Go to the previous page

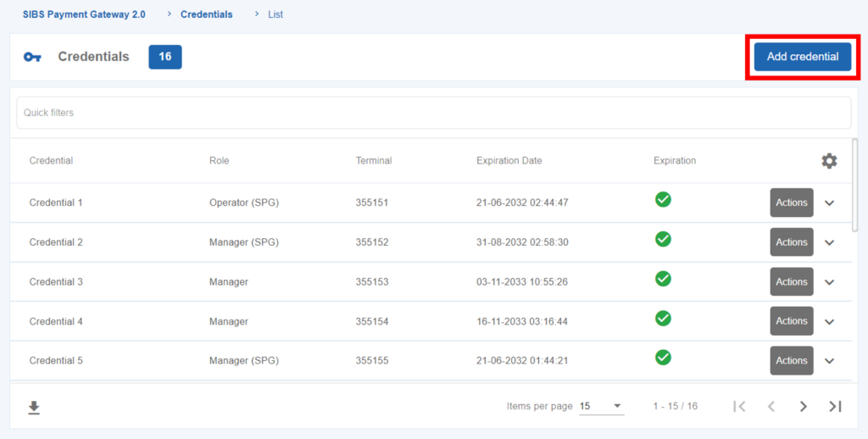[x=771, y=407]
